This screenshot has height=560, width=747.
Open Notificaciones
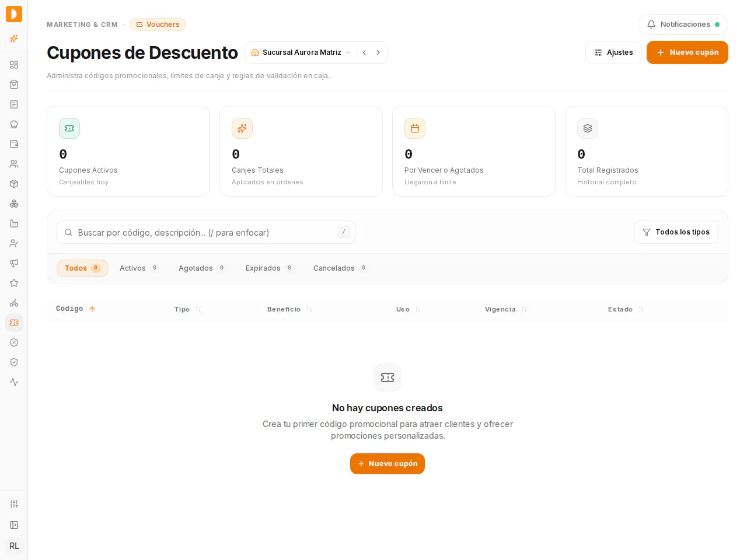pyautogui.click(x=683, y=24)
